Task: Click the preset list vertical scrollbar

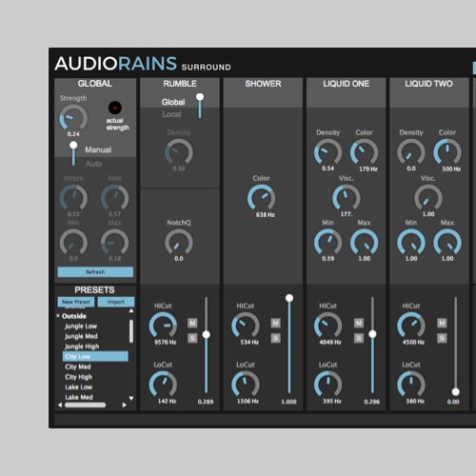Action: (x=131, y=331)
